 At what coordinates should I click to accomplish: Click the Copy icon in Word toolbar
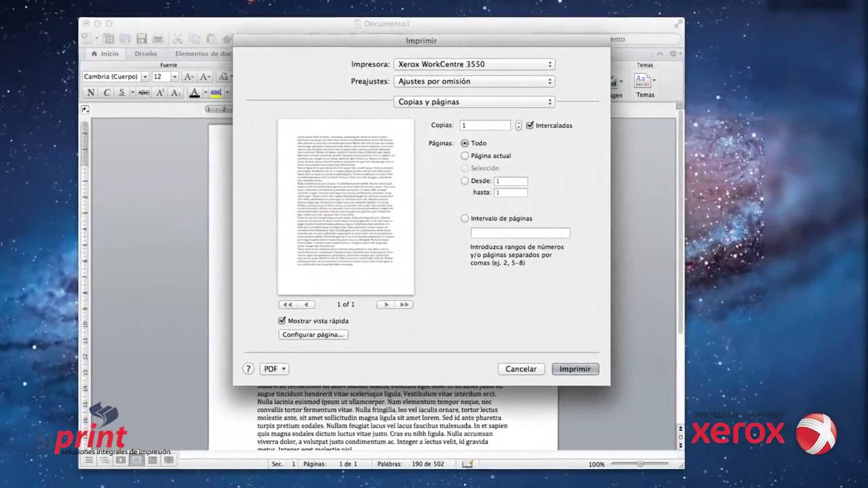[194, 39]
